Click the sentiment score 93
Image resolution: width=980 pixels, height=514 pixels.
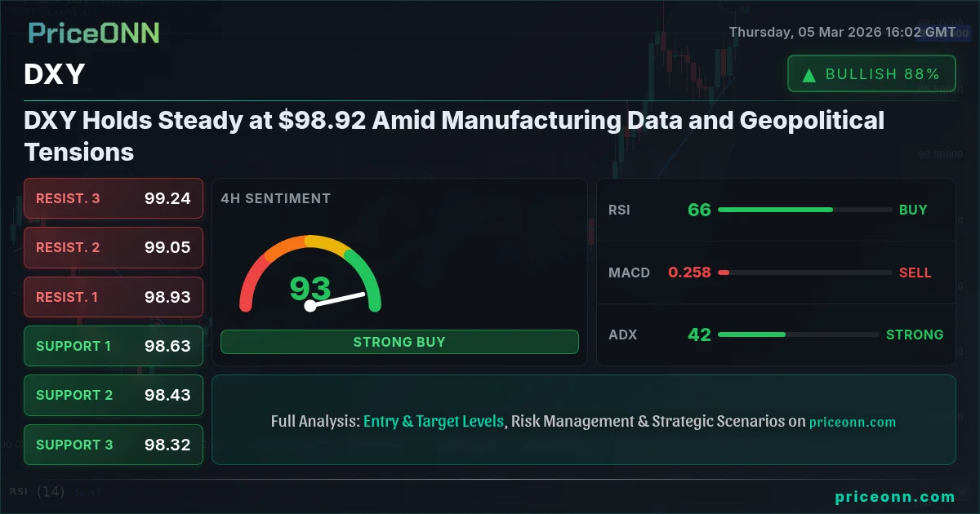coord(310,288)
